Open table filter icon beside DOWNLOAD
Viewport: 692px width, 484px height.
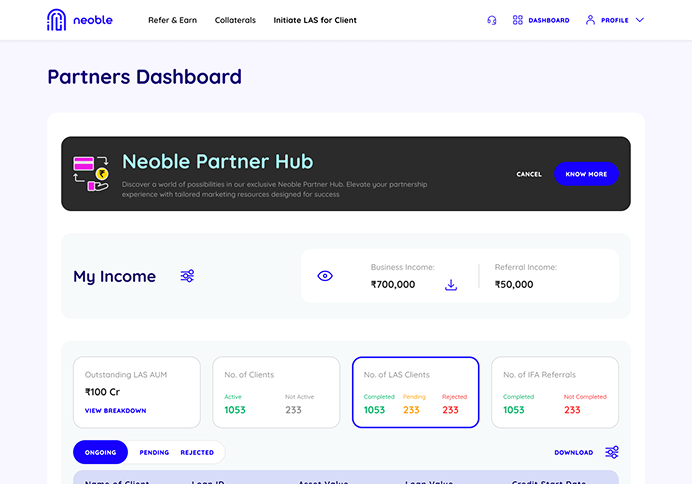tap(612, 452)
